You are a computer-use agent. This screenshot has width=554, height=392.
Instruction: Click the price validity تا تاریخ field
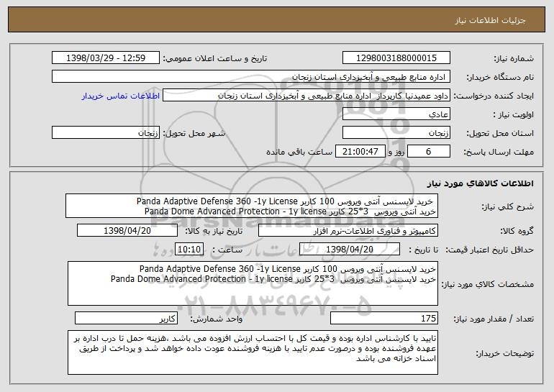point(350,250)
